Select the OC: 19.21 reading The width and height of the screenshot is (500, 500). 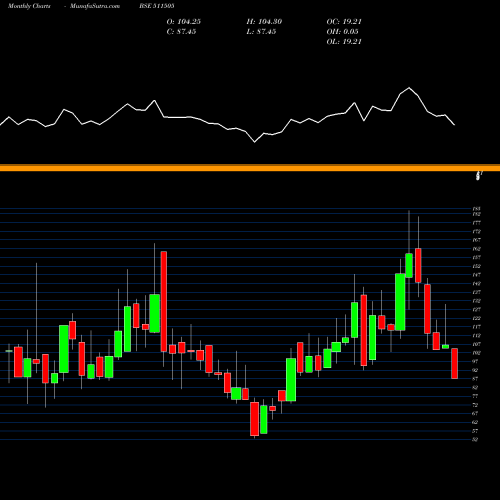(344, 22)
